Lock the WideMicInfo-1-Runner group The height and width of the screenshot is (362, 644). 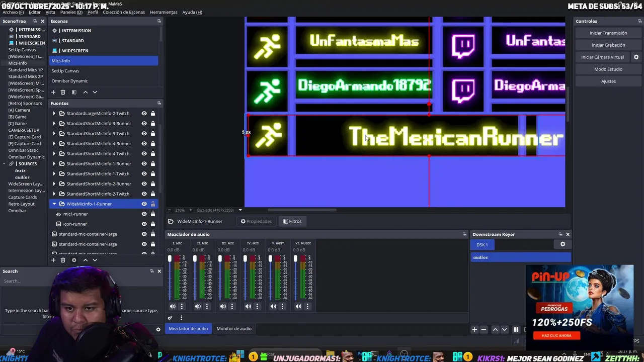[x=153, y=204]
